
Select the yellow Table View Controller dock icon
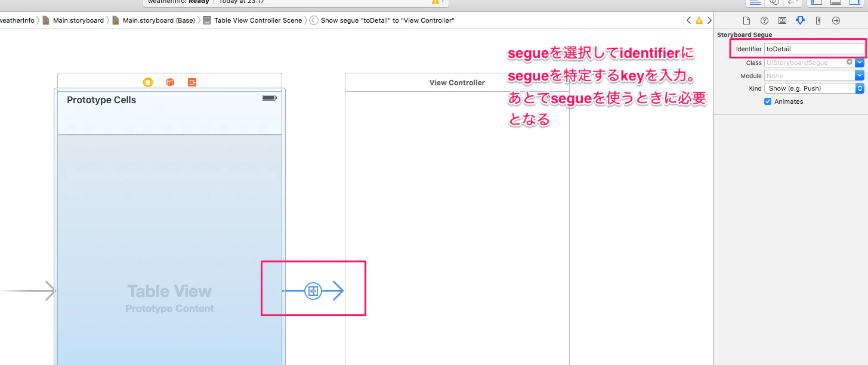point(148,82)
